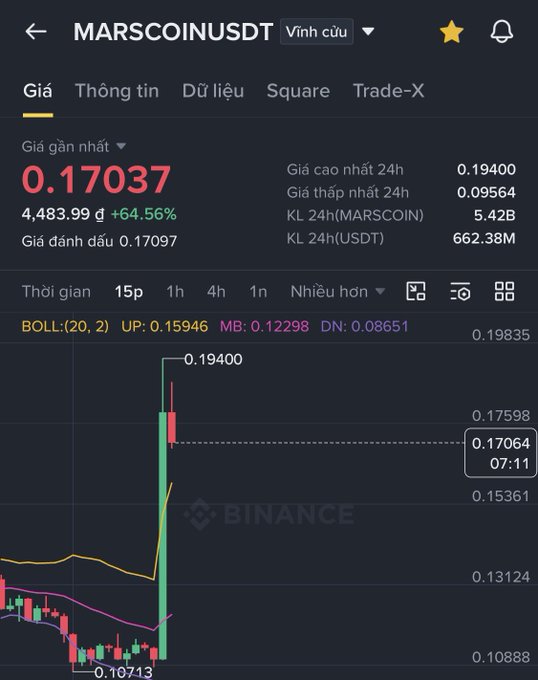Click the KL 24h(MARSCOIN) label
Image resolution: width=538 pixels, height=680 pixels.
point(355,216)
